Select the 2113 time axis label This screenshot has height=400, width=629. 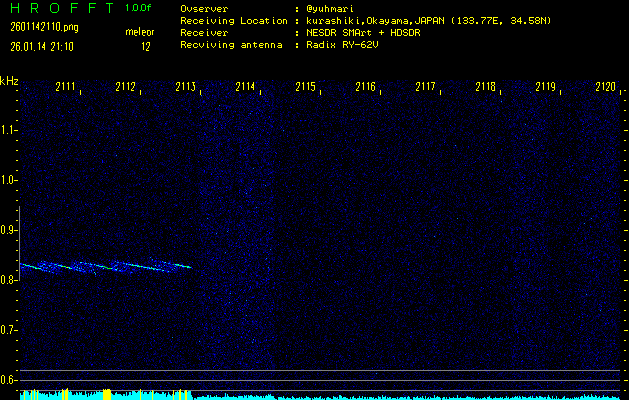point(185,87)
